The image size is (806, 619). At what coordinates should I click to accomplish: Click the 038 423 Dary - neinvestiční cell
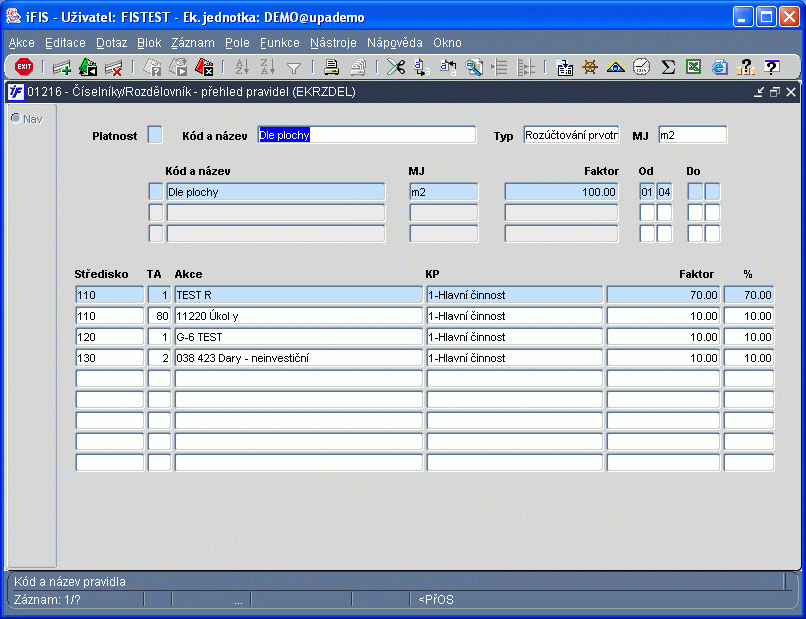pyautogui.click(x=298, y=358)
